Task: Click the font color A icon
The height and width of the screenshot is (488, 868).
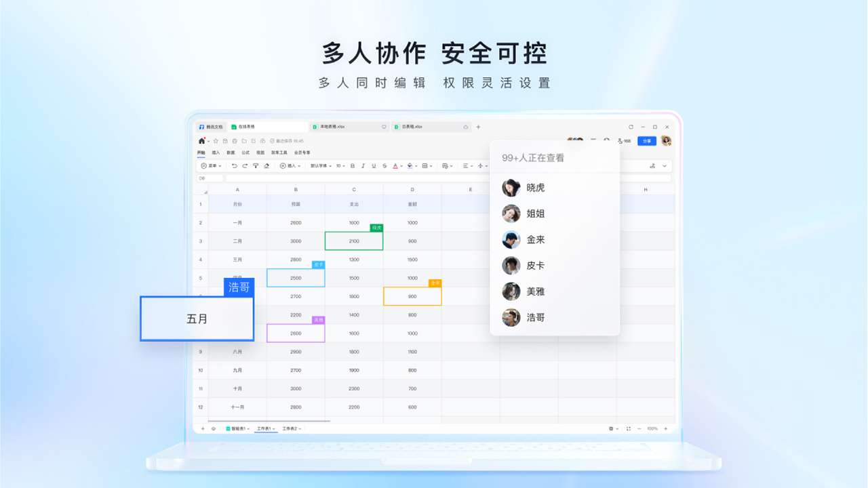Action: point(395,166)
